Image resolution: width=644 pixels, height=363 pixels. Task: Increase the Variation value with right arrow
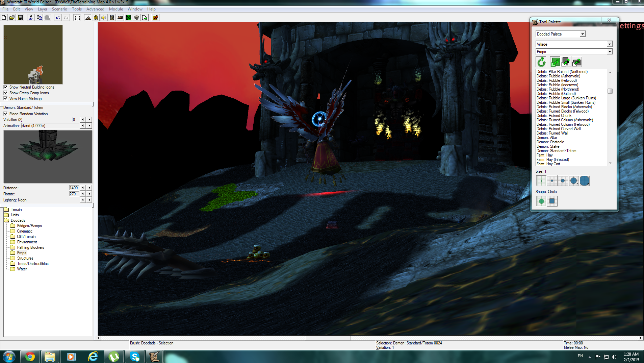coord(89,119)
